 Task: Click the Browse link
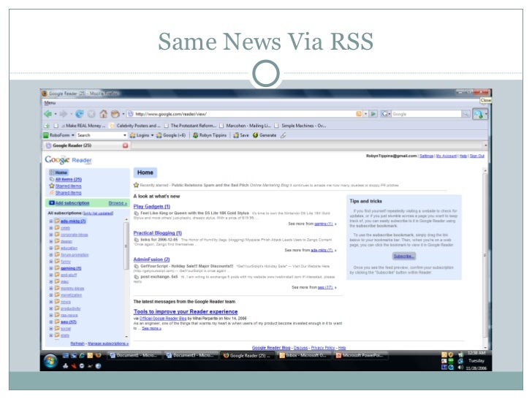pyautogui.click(x=118, y=203)
